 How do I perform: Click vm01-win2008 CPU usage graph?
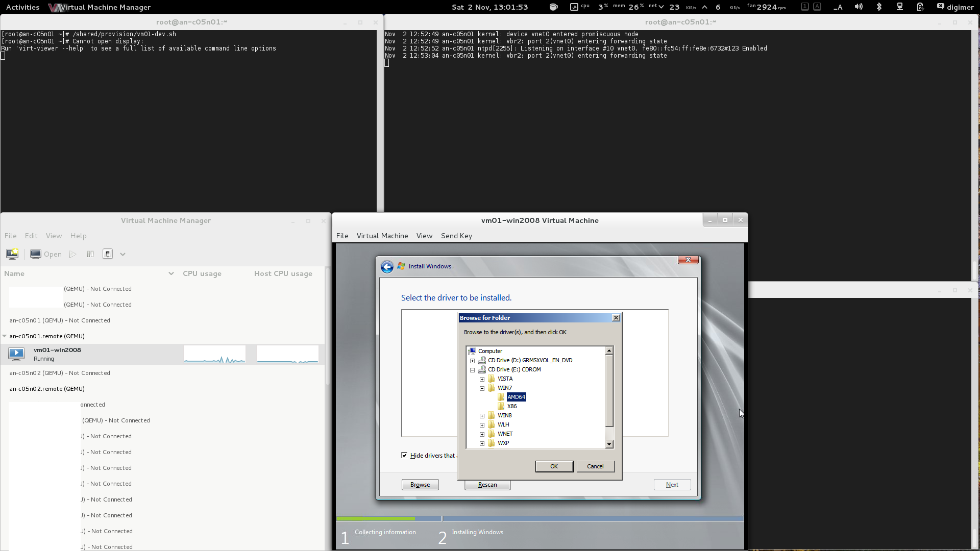point(214,354)
